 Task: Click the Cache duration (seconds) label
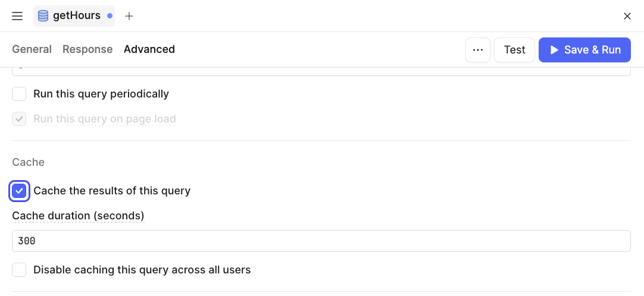(x=78, y=215)
